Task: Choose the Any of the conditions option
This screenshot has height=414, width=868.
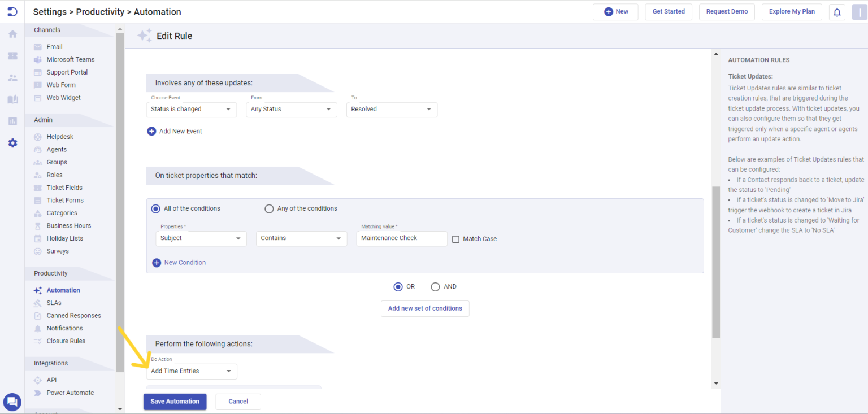Action: (x=269, y=208)
